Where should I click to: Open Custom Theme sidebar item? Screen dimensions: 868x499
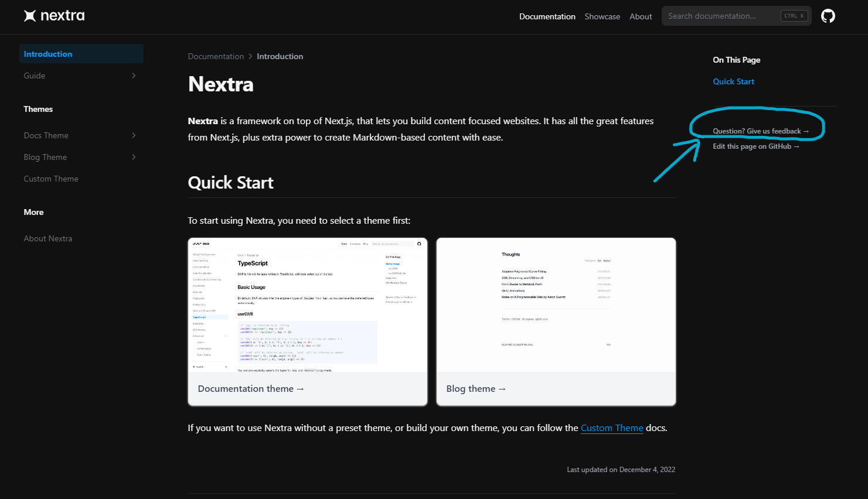(51, 179)
